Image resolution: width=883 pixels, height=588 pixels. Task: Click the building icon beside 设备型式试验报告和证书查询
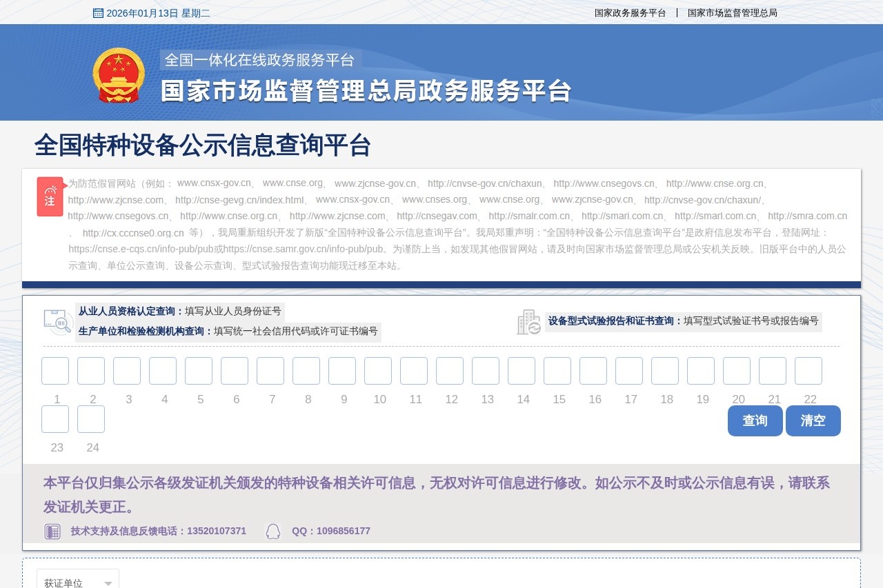(528, 321)
